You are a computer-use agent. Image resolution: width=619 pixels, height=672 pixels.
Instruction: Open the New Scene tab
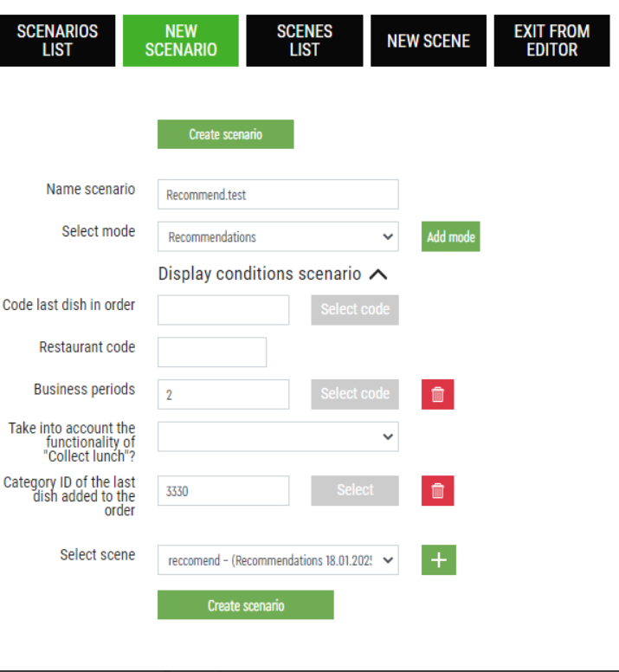tap(429, 41)
